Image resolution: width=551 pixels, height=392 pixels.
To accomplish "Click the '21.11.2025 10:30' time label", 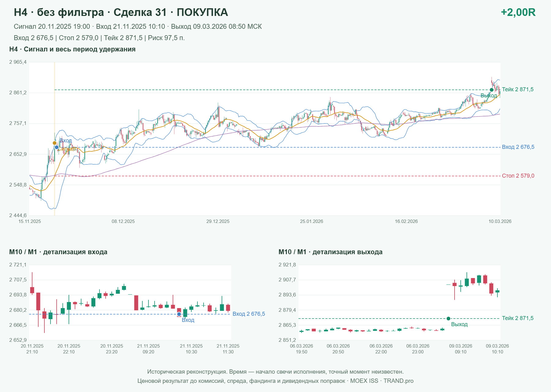I will tap(191, 349).
